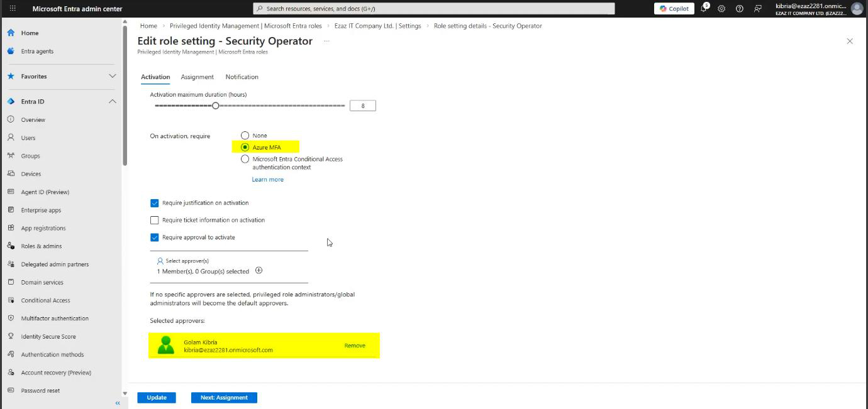The image size is (868, 409).
Task: Open portal settings gear icon
Action: pos(721,9)
